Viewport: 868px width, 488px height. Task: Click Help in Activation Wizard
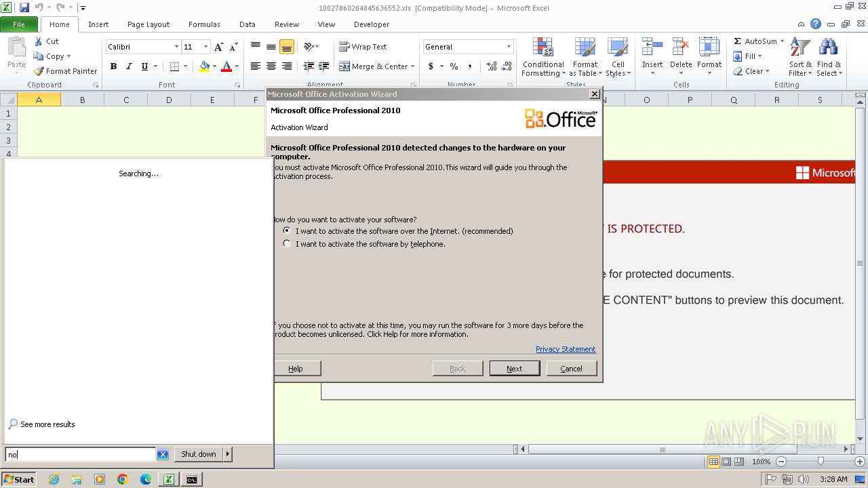[296, 369]
